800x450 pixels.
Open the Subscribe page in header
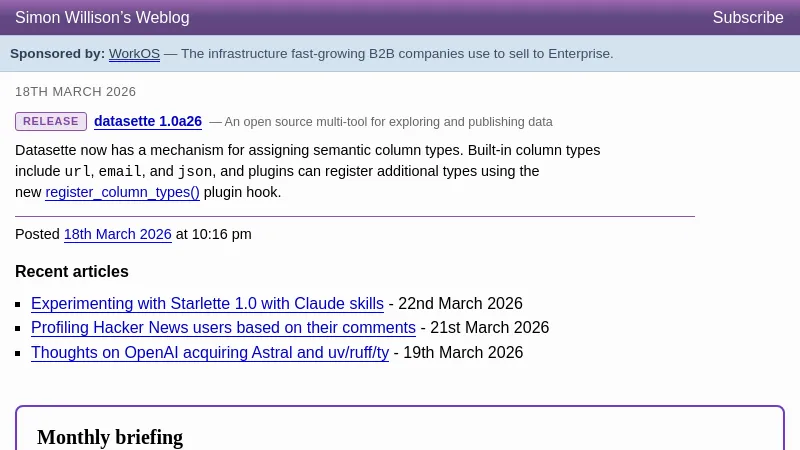click(x=747, y=18)
